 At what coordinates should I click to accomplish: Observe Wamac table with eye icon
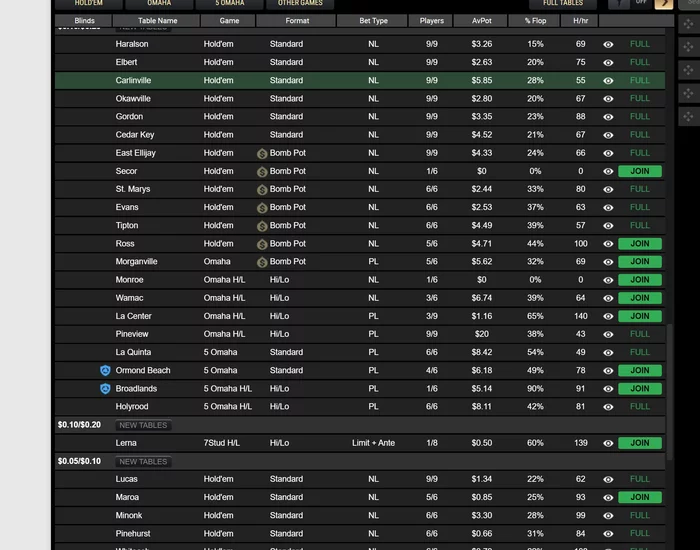(x=608, y=298)
